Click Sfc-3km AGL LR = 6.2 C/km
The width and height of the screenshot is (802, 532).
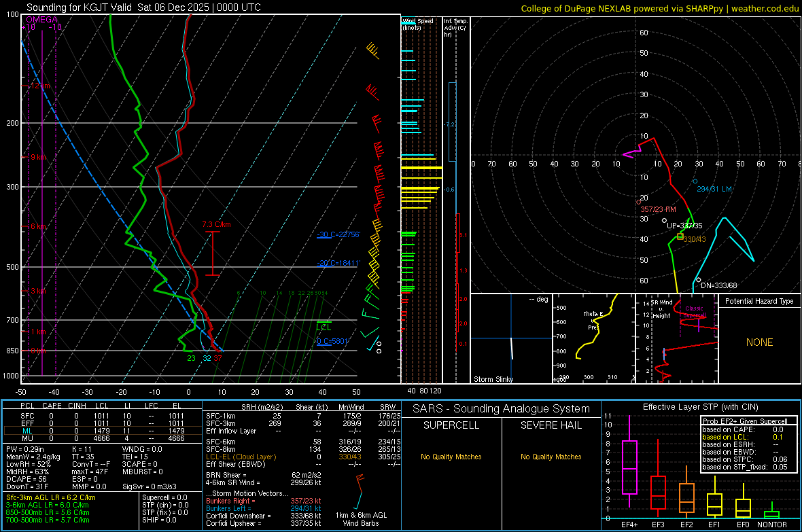pyautogui.click(x=51, y=497)
